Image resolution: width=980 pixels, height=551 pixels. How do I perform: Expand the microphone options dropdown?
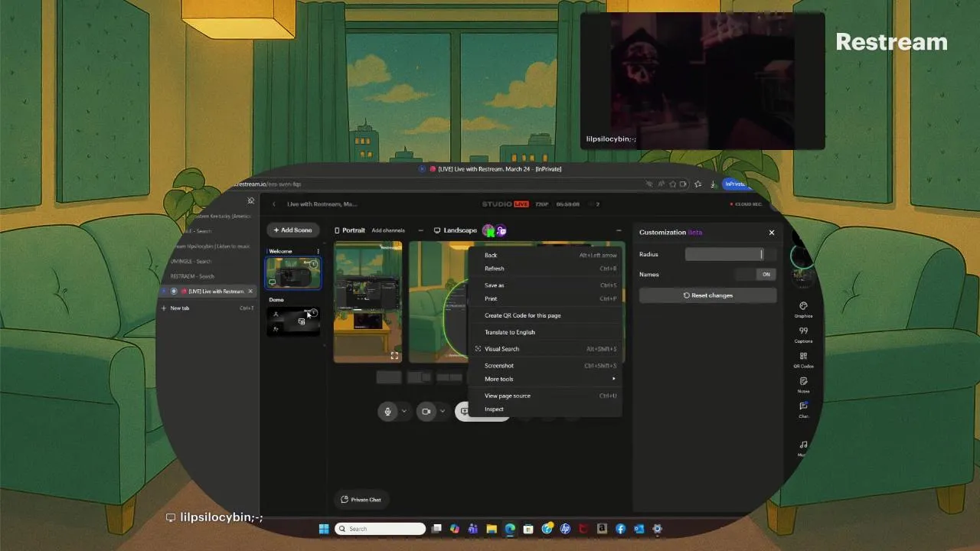[404, 412]
